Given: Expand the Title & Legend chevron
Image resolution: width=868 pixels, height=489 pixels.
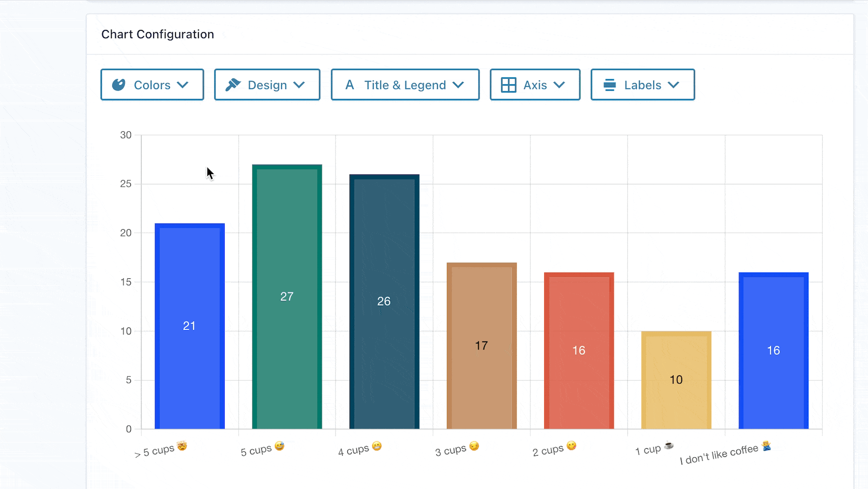Looking at the screenshot, I should 458,85.
